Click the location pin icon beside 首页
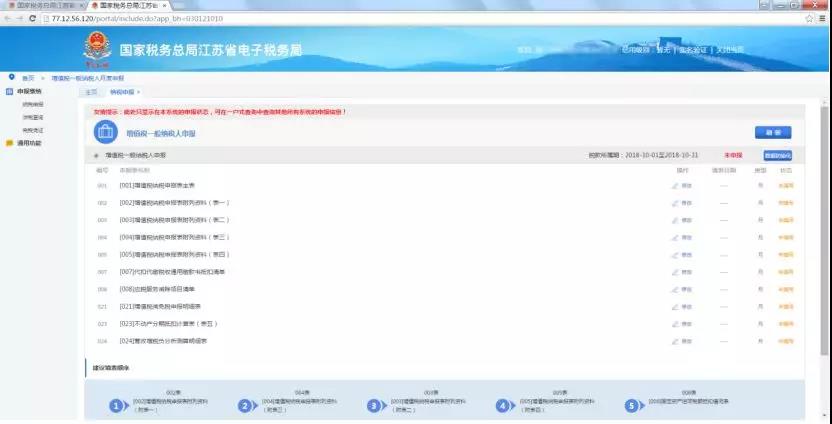The image size is (832, 424). click(11, 76)
